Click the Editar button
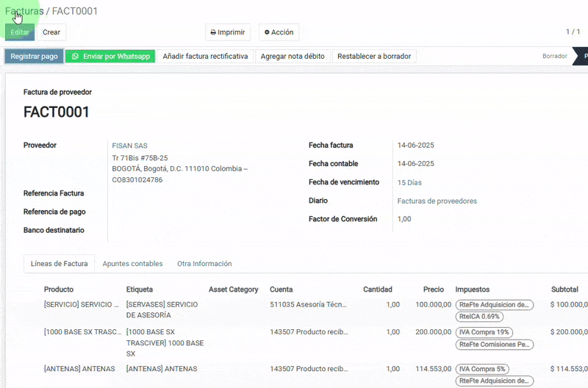Screen dimensions: 588x388 click(x=20, y=32)
